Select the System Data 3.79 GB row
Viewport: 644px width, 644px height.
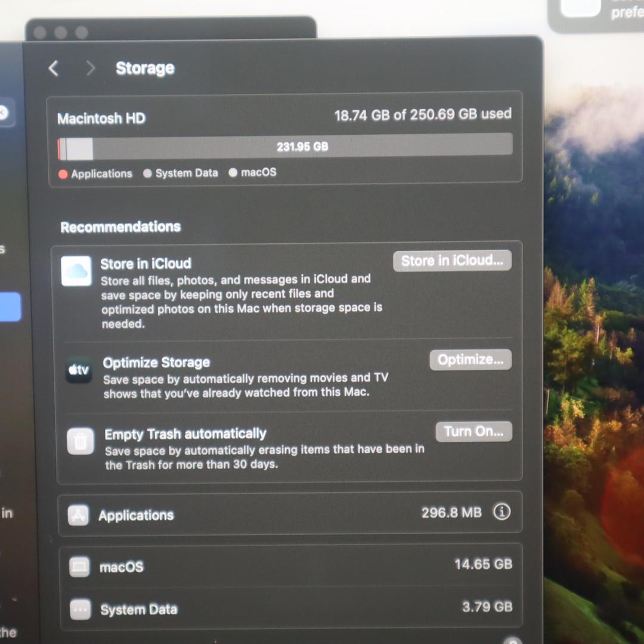coord(291,608)
